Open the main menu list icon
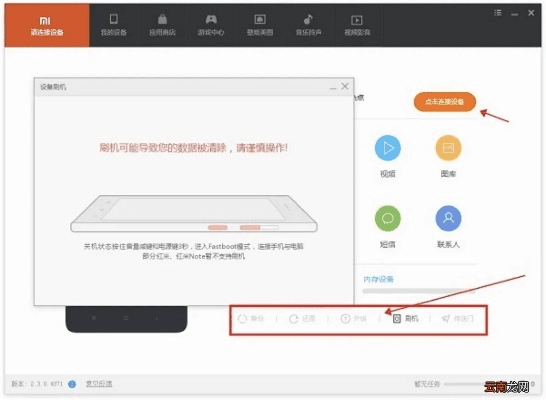 point(498,13)
